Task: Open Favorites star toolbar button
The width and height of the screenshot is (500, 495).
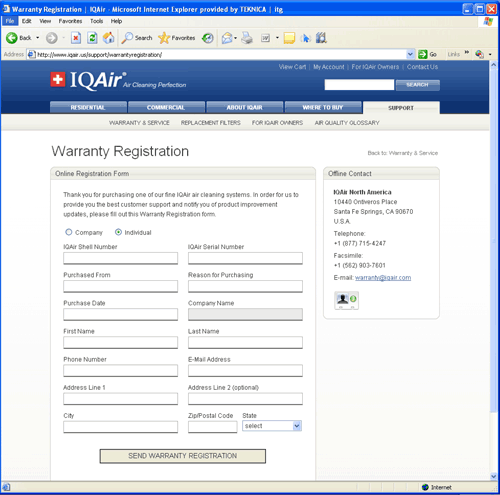Action: point(177,38)
